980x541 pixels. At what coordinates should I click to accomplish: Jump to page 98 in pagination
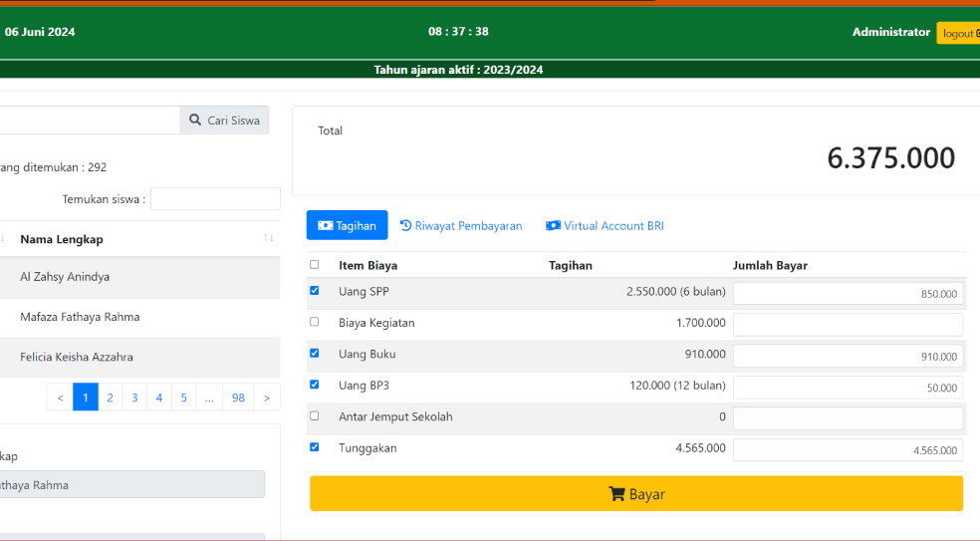coord(238,398)
